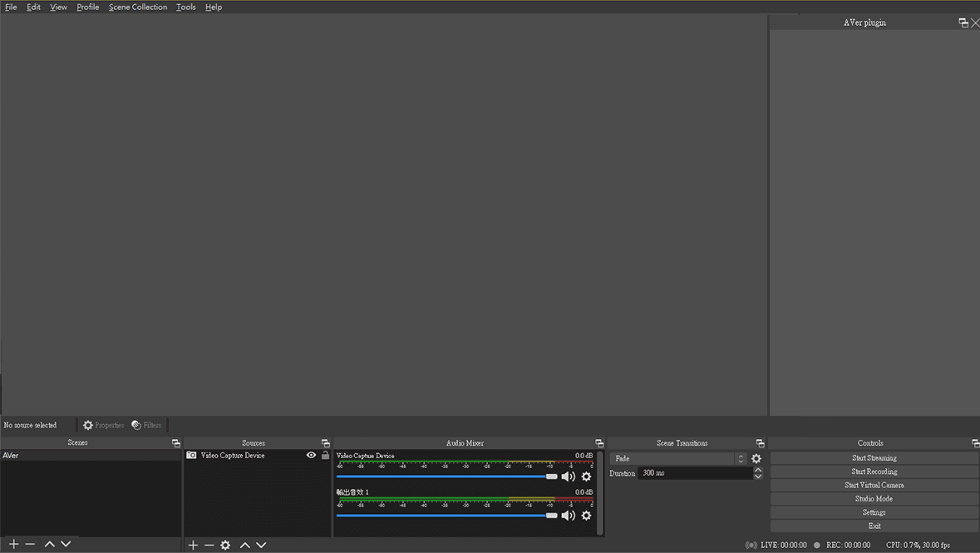Enable Studio Mode
The height and width of the screenshot is (553, 980).
click(x=874, y=499)
